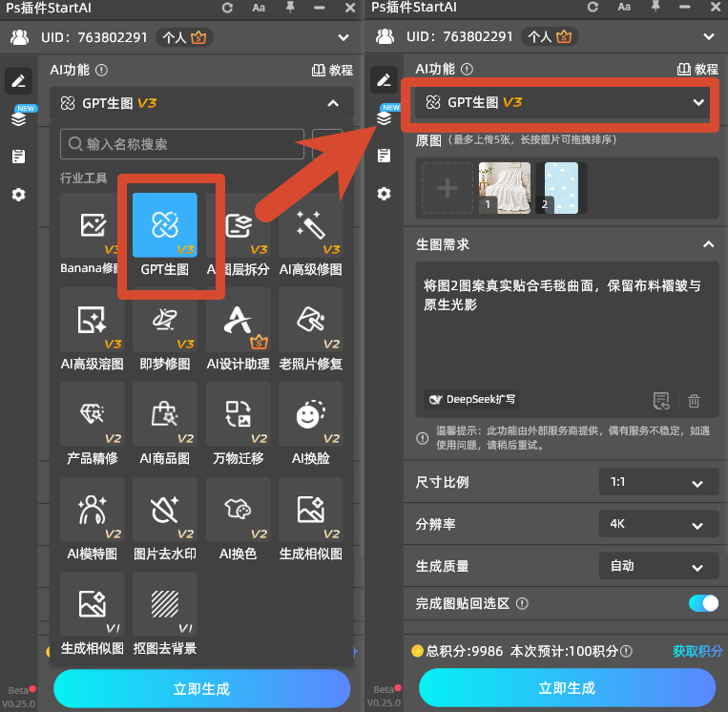
Task: Open the 生成质量 自动 dropdown
Action: pos(658,566)
